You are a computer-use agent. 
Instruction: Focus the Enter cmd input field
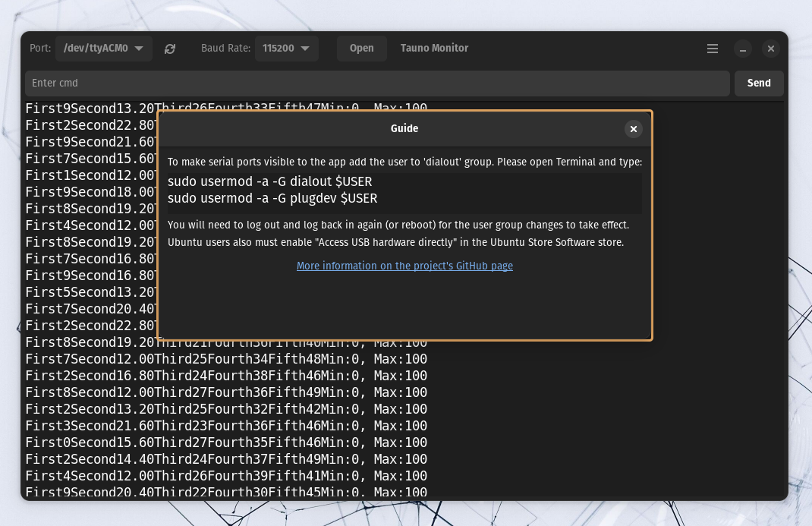pyautogui.click(x=377, y=83)
